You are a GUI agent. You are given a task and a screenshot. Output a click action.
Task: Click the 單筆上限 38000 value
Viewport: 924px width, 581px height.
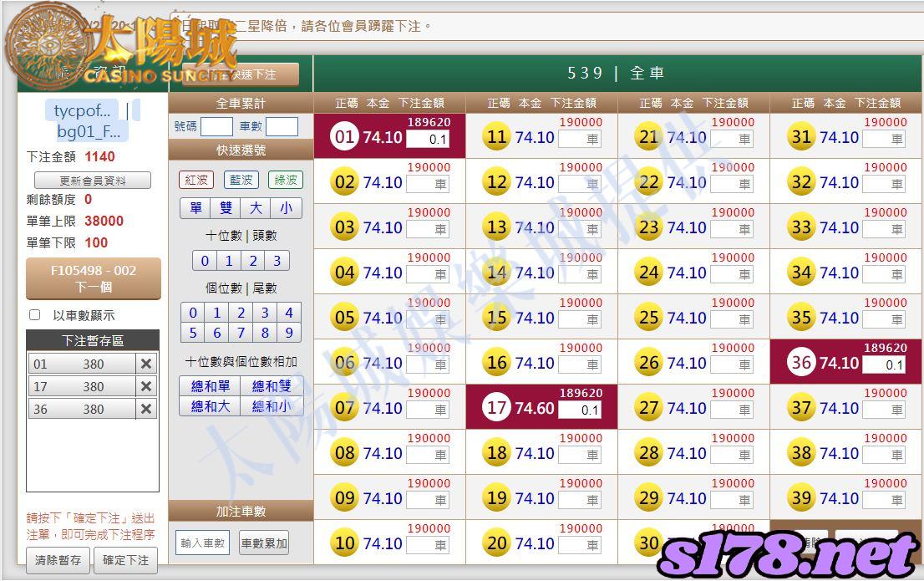point(104,222)
